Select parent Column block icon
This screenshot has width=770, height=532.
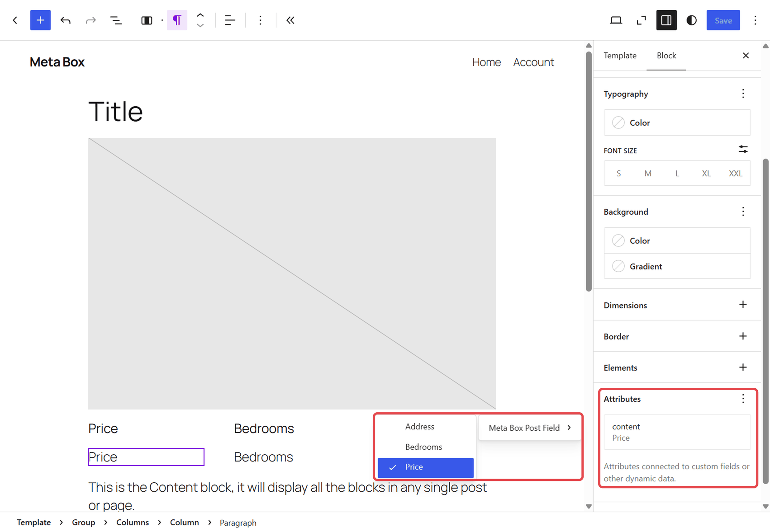click(147, 20)
